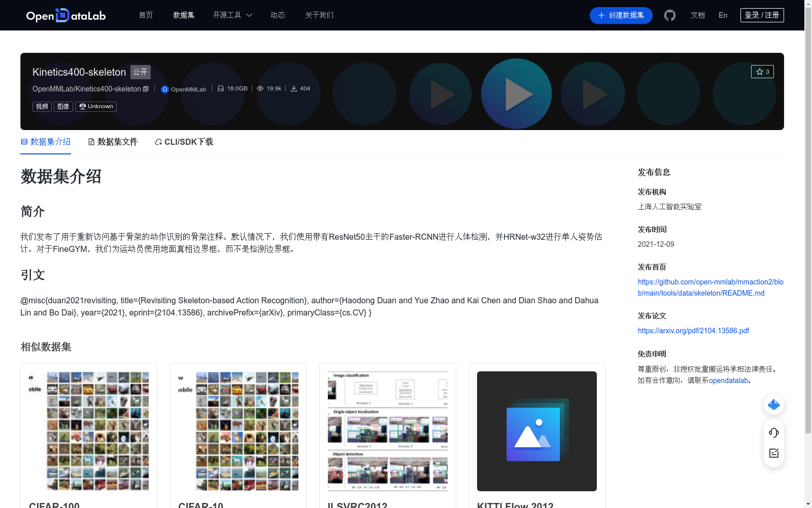Click the 登录 / 注册 button

(x=762, y=15)
